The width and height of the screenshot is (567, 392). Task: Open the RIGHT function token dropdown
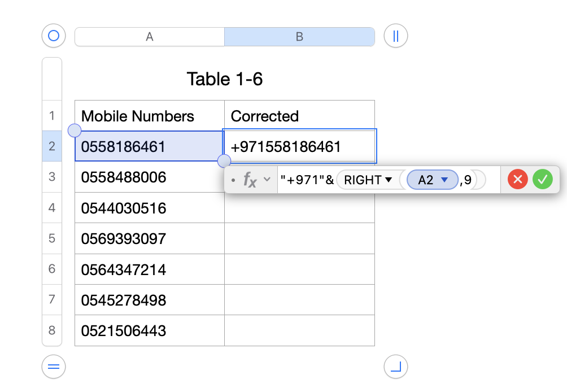(389, 179)
